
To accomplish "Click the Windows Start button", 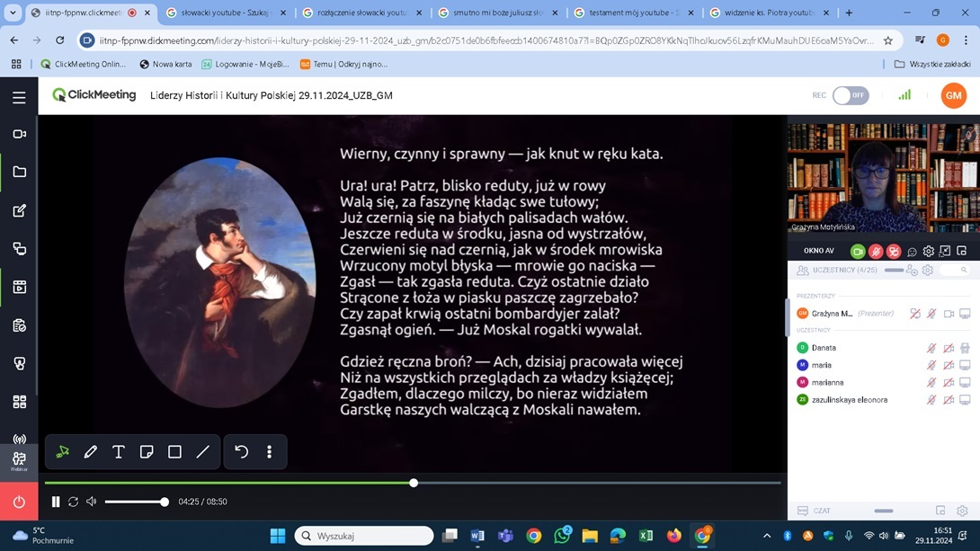I will click(278, 536).
